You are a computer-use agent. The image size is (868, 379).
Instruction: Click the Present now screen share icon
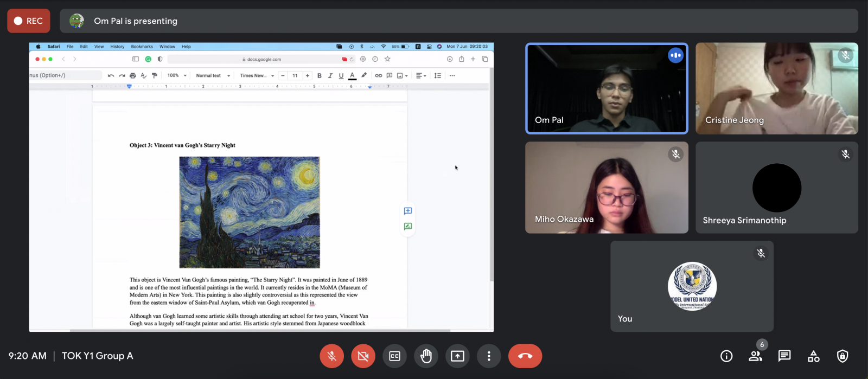click(457, 356)
